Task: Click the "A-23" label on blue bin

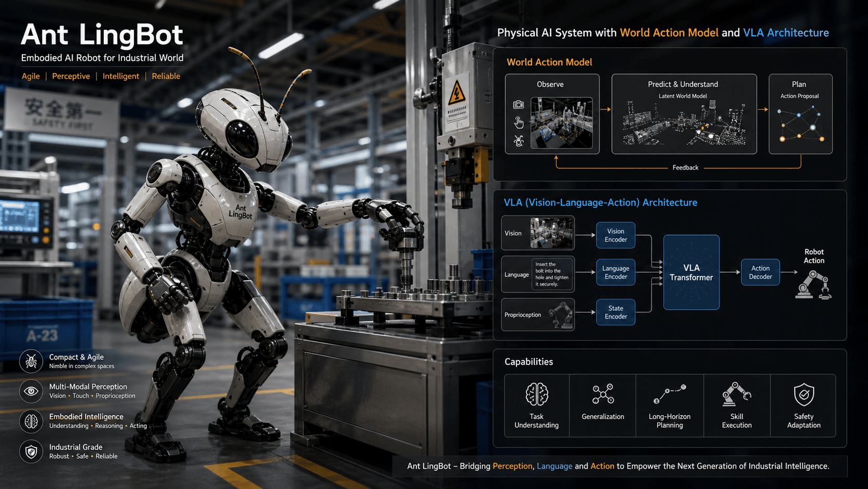Action: 42,336
